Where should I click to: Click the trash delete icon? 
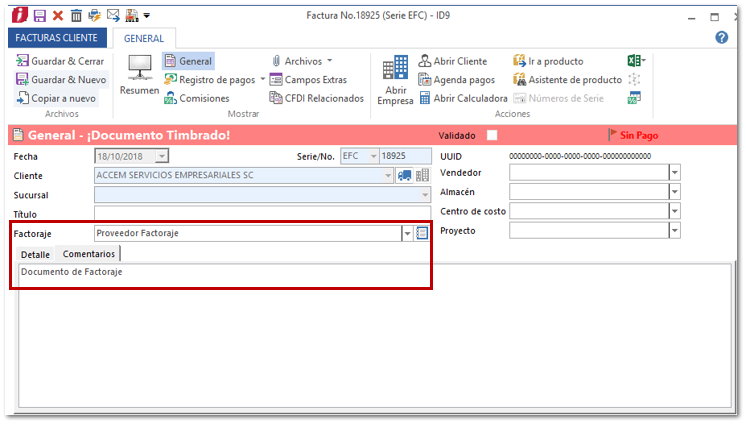76,16
